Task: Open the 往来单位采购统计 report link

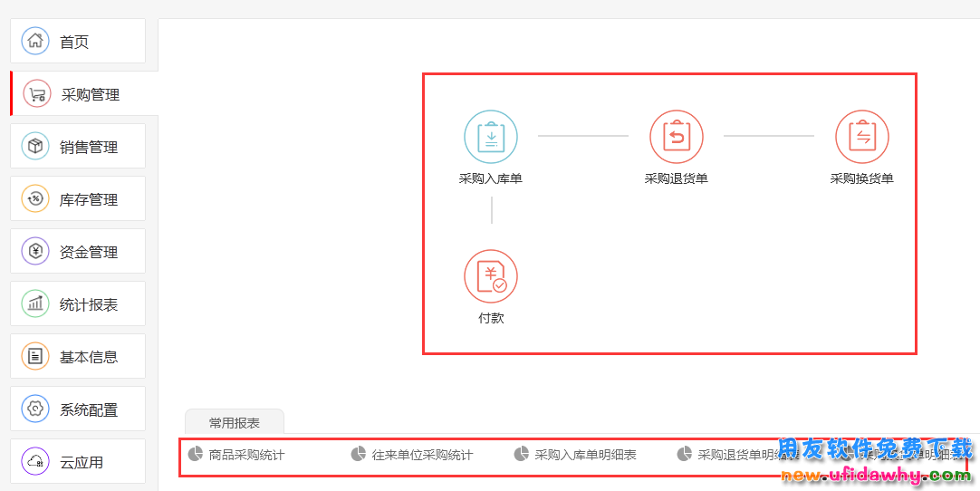Action: (x=421, y=455)
